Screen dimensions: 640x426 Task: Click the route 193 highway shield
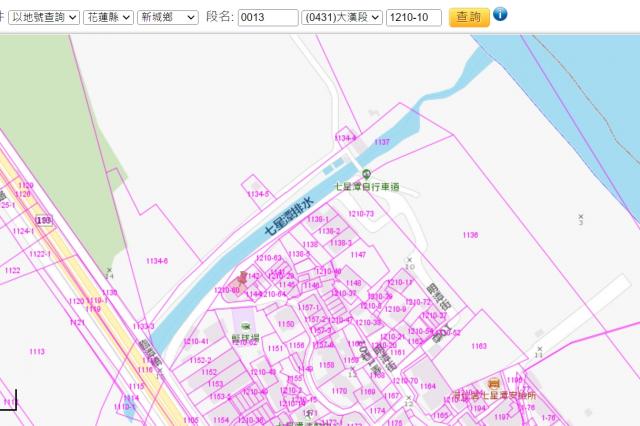tap(43, 218)
